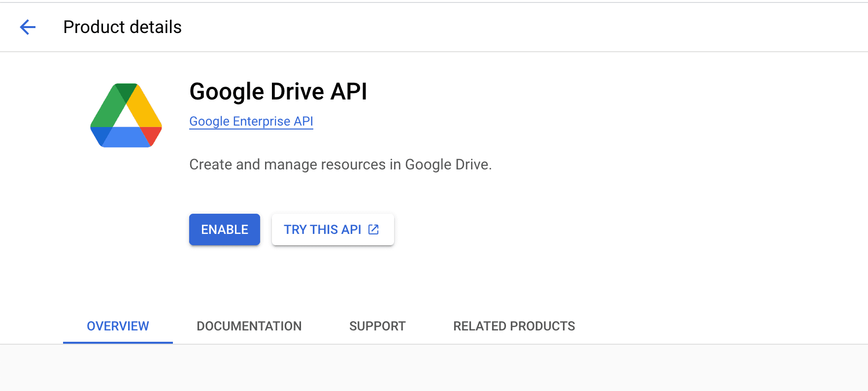The width and height of the screenshot is (868, 391).
Task: Click the Google Drive API heading
Action: [278, 92]
